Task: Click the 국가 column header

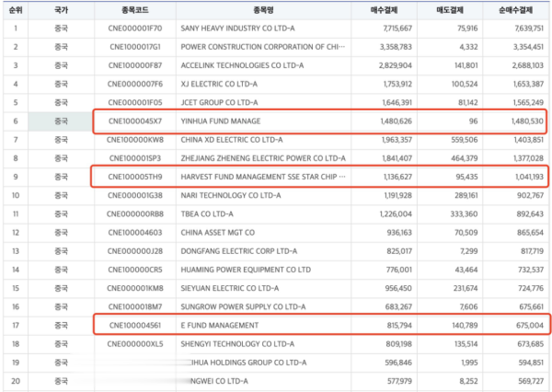Action: [x=61, y=10]
